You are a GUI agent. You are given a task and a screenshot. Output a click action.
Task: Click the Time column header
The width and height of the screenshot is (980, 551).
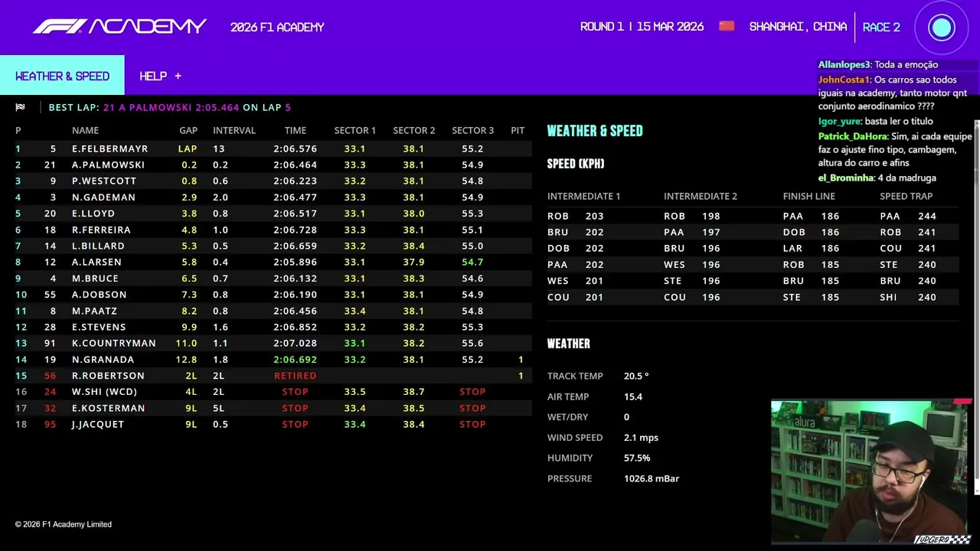(295, 130)
